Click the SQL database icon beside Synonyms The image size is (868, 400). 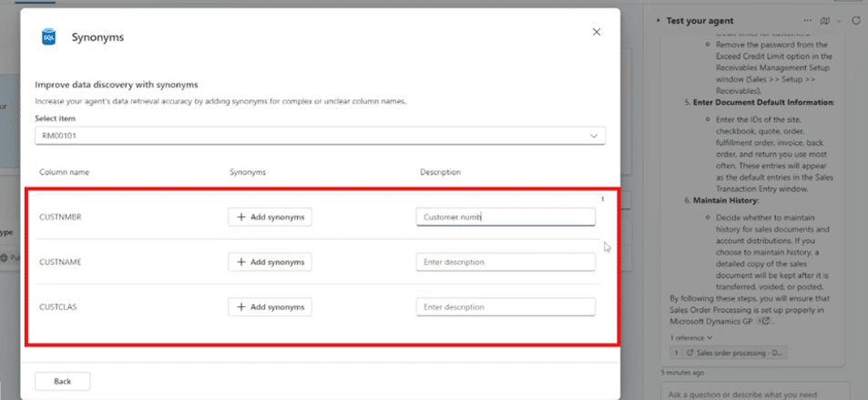(x=48, y=37)
